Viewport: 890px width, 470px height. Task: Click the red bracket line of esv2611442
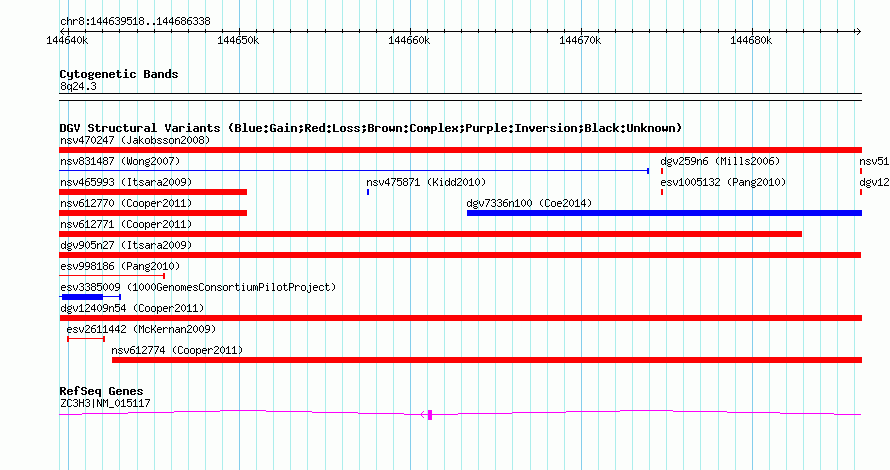tap(86, 339)
